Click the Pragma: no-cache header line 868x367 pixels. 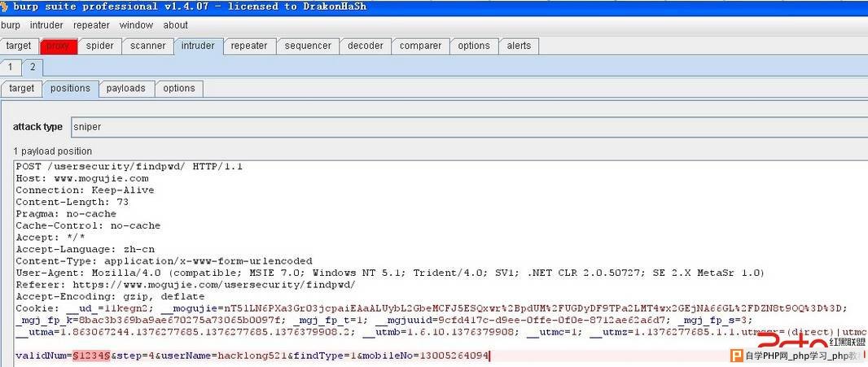66,214
